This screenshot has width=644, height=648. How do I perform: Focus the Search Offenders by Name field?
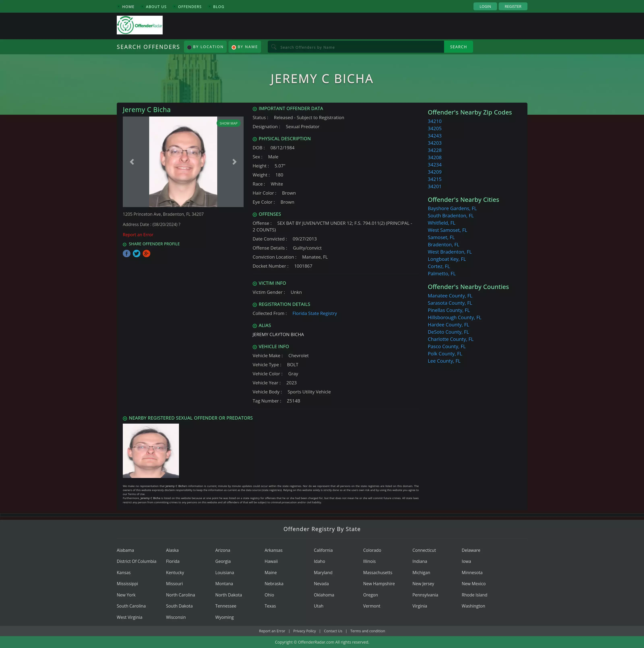pyautogui.click(x=356, y=47)
